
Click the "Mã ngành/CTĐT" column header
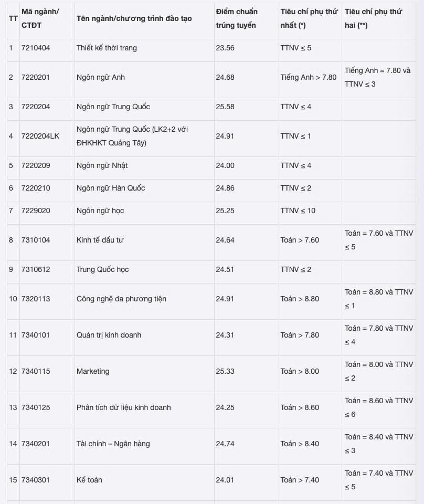(x=40, y=18)
